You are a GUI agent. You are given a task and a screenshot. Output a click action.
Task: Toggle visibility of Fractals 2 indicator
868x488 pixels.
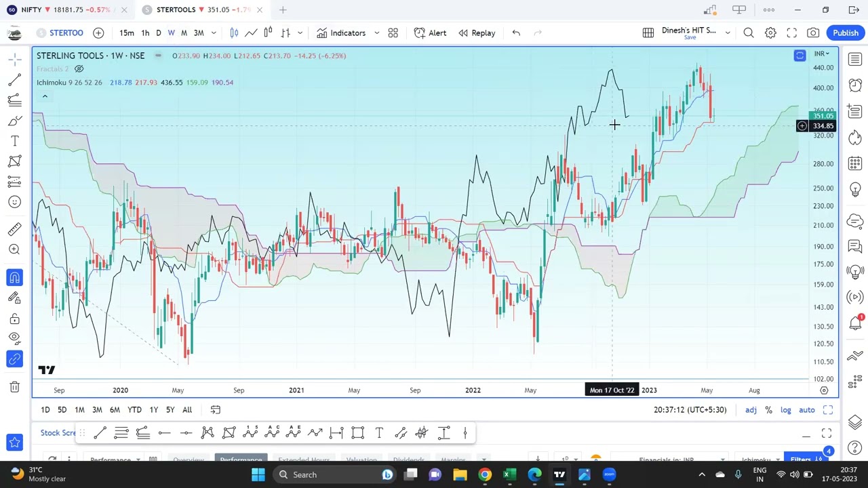tap(79, 69)
